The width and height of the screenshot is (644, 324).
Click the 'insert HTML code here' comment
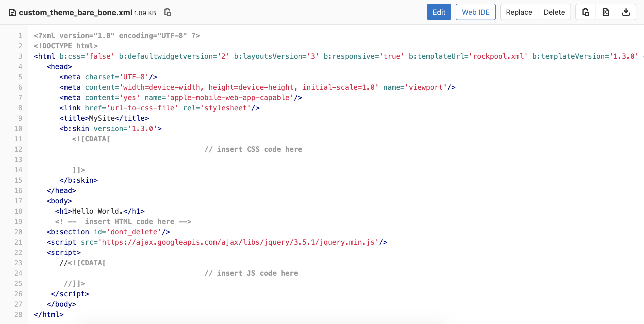tap(123, 222)
